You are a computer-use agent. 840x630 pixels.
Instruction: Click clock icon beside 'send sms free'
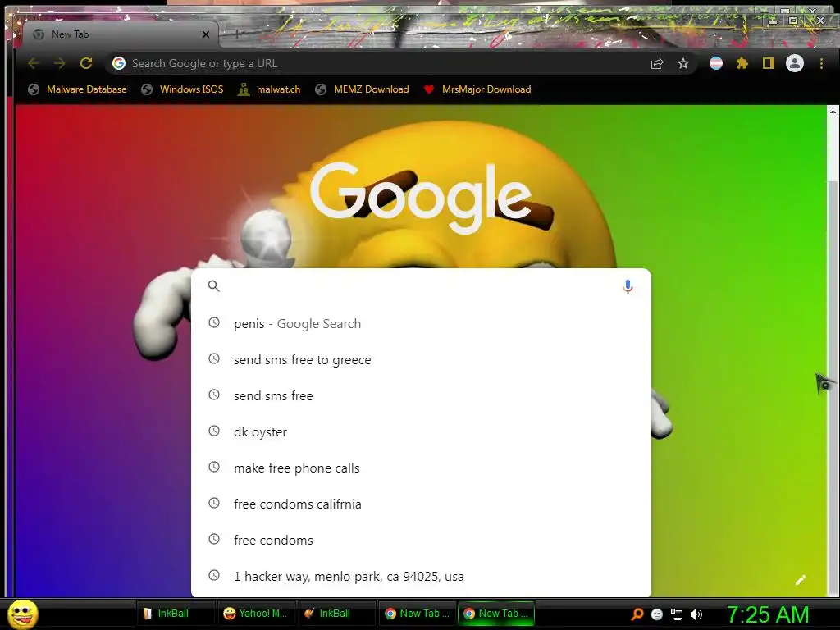pos(214,395)
